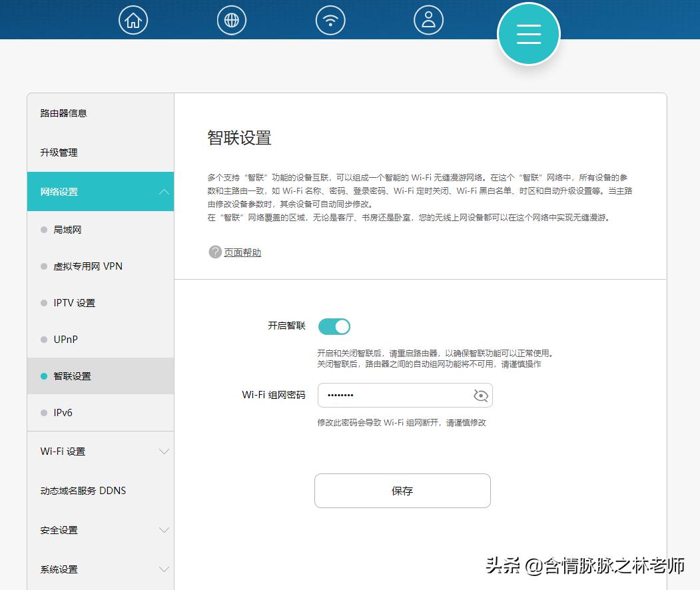Click the question mark help icon

pyautogui.click(x=214, y=252)
